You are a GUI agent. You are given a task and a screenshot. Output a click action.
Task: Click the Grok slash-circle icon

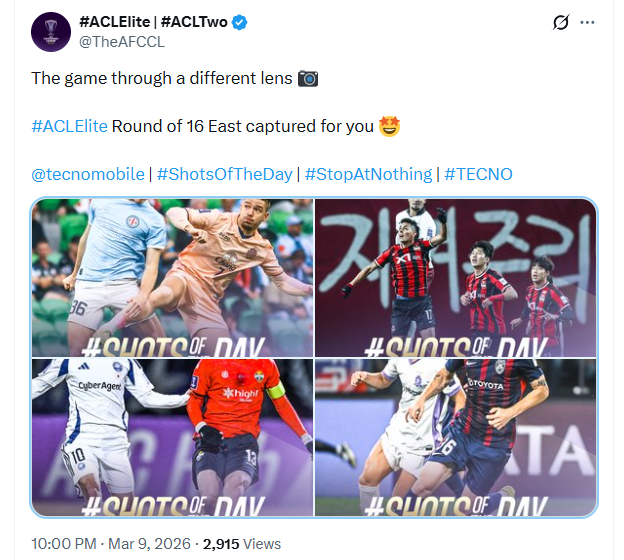(561, 22)
